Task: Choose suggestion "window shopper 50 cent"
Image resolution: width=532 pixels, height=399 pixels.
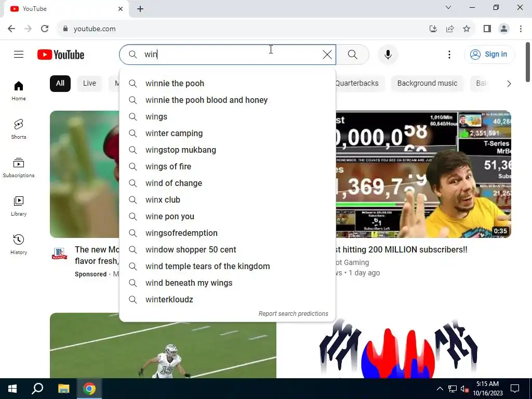Action: [228, 250]
